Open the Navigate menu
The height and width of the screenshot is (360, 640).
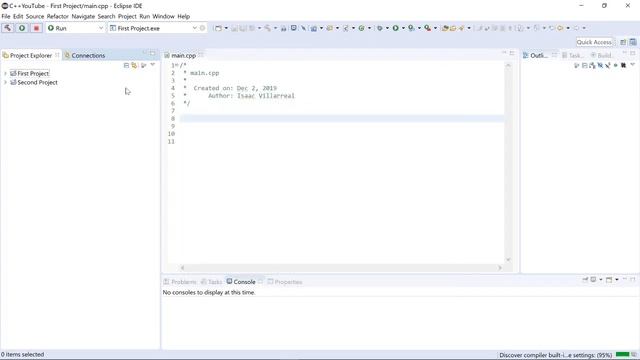83,16
